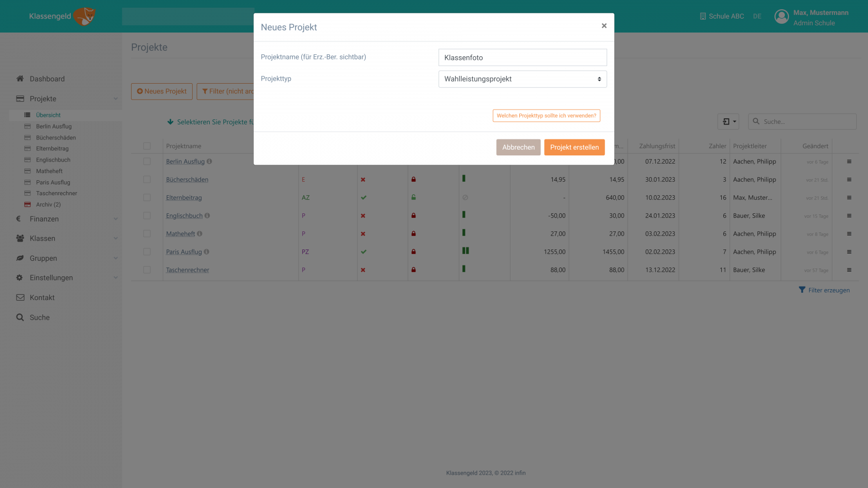The image size is (868, 488).
Task: Click the Projektname input field containing Klassenfoto
Action: pyautogui.click(x=522, y=57)
